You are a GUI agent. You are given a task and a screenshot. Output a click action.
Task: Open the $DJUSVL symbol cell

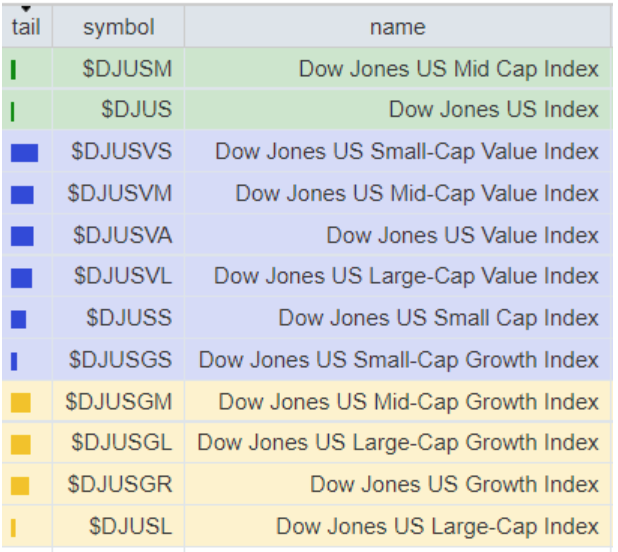pyautogui.click(x=122, y=276)
